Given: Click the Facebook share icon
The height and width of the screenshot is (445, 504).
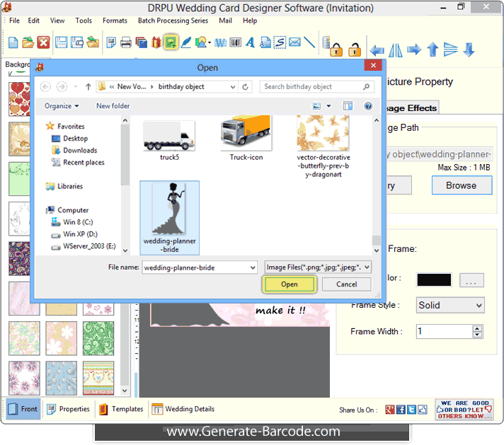Looking at the screenshot, I should [401, 410].
